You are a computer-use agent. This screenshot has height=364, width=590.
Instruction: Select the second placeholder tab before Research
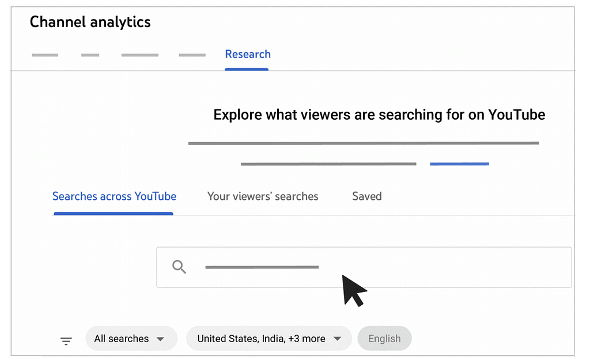[x=90, y=55]
